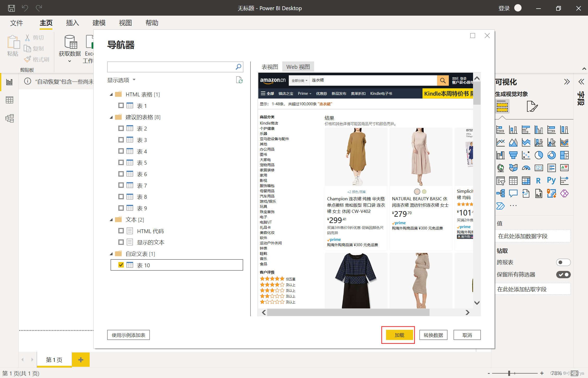Click the refresh icon in Navigator
This screenshot has width=588, height=378.
tap(239, 80)
